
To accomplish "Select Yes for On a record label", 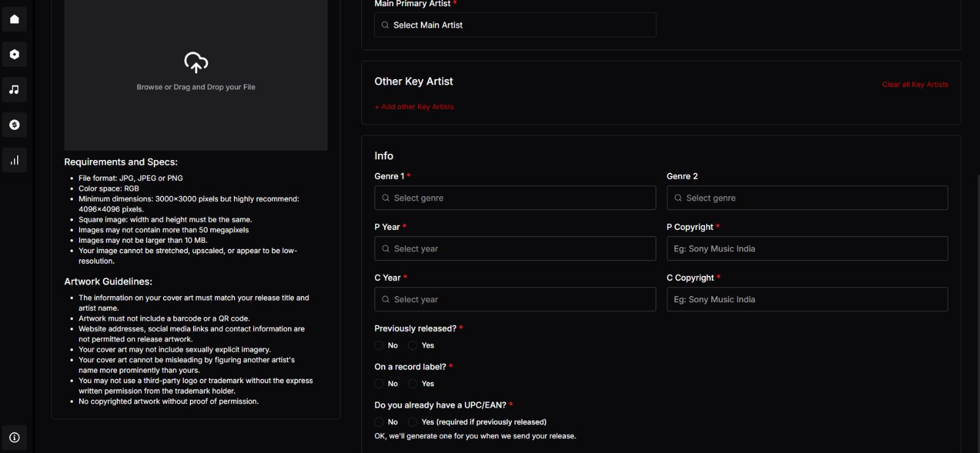I will [x=413, y=384].
